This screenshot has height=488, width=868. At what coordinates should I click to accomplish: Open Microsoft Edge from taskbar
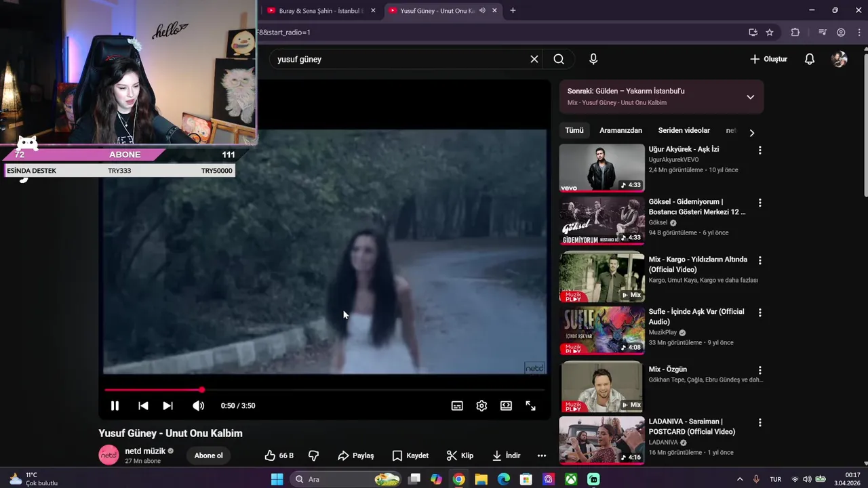(x=503, y=479)
